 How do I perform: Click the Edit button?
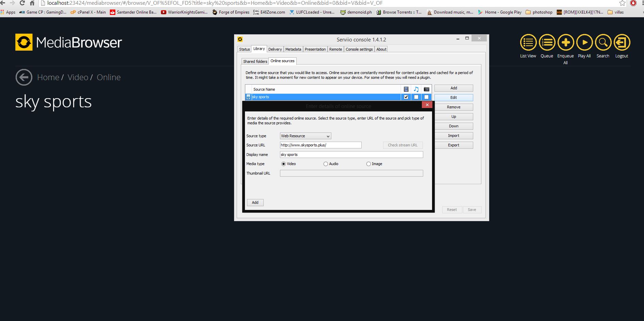pyautogui.click(x=454, y=97)
